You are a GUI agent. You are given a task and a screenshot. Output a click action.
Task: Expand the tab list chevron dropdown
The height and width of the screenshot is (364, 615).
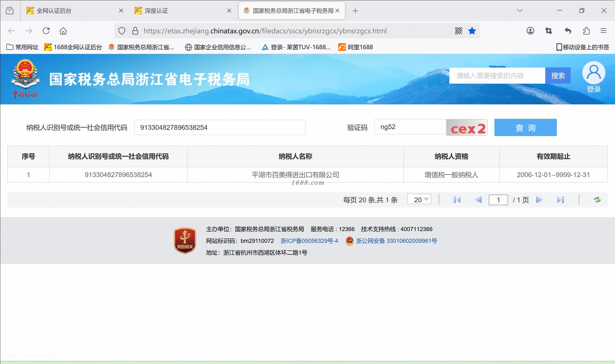519,11
